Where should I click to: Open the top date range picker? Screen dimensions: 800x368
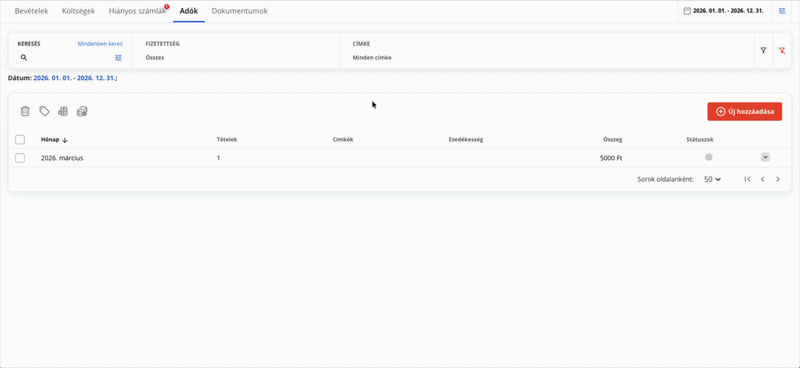(x=724, y=11)
